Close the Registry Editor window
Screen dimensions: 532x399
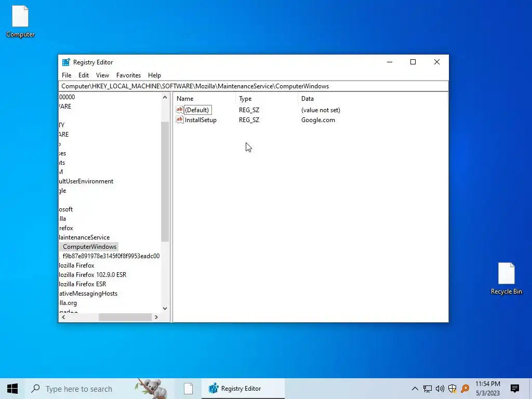click(436, 62)
